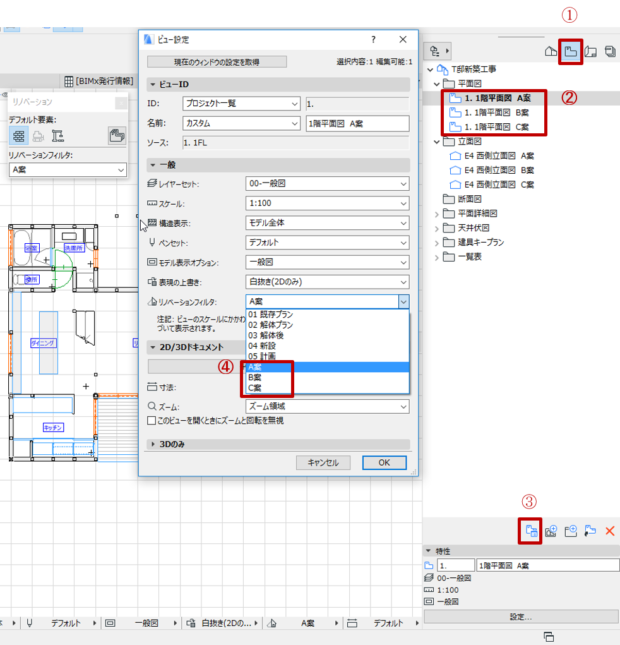620x645 pixels.
Task: Click the 現在のウィンドウの設定を取得 button
Action: point(217,62)
